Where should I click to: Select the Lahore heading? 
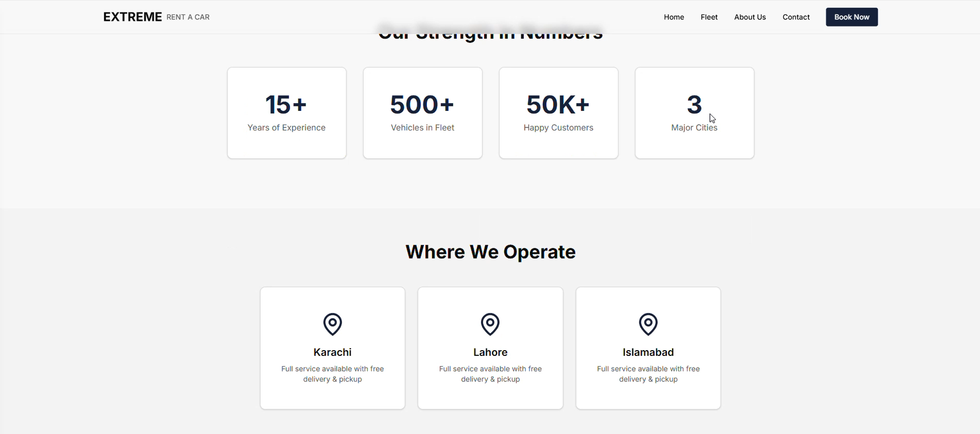pos(490,352)
